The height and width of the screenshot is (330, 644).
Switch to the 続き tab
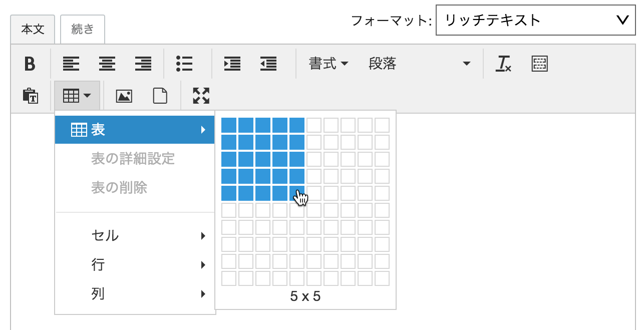(x=83, y=29)
